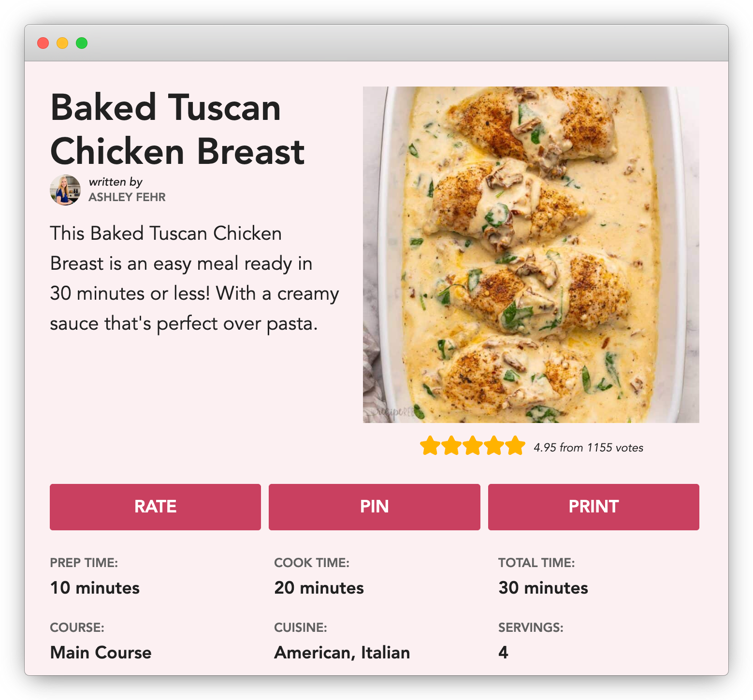The image size is (753, 700).
Task: Click the Baked Tuscan Chicken Breast title
Action: tap(177, 130)
